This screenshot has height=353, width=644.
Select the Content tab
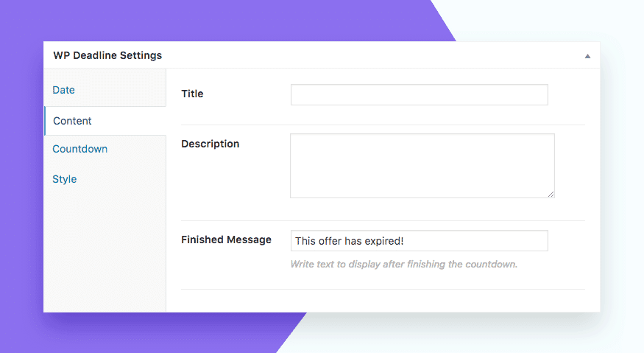(72, 121)
